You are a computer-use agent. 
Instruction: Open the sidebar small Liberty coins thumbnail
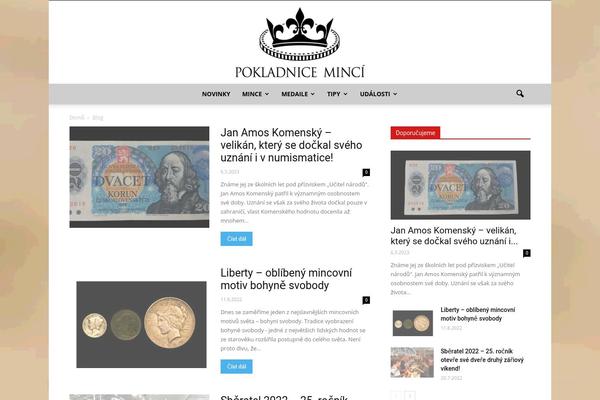412,323
